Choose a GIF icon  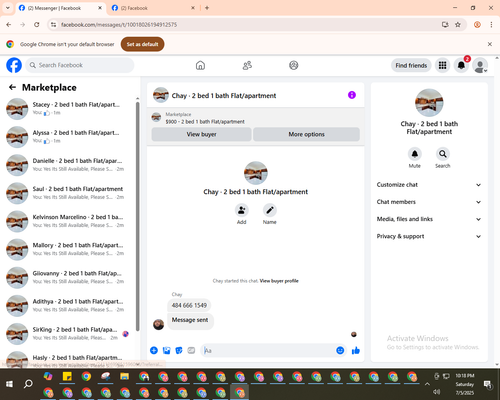(191, 350)
